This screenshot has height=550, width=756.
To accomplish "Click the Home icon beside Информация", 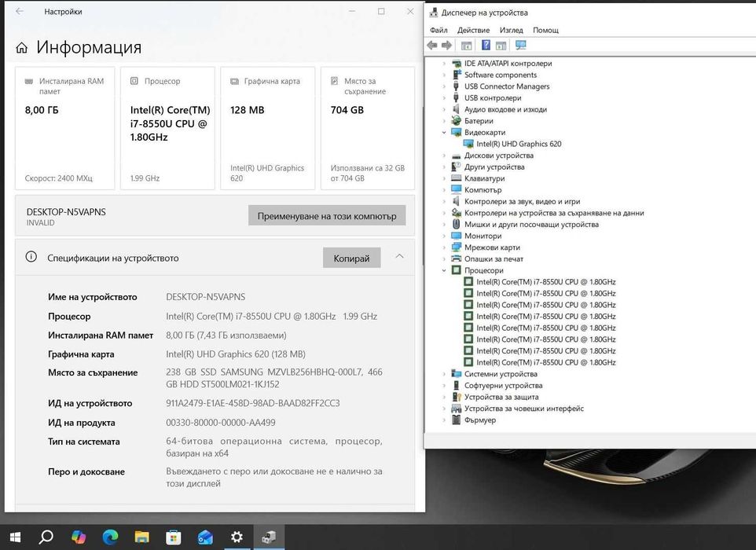I will tap(22, 48).
